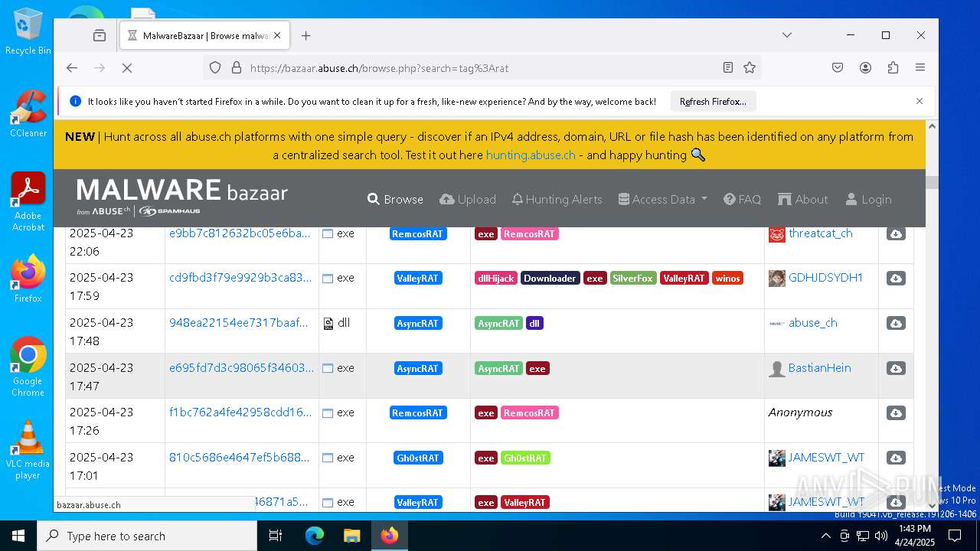This screenshot has height=551, width=980.
Task: Open Google Chrome desktop shortcut
Action: pos(28,367)
